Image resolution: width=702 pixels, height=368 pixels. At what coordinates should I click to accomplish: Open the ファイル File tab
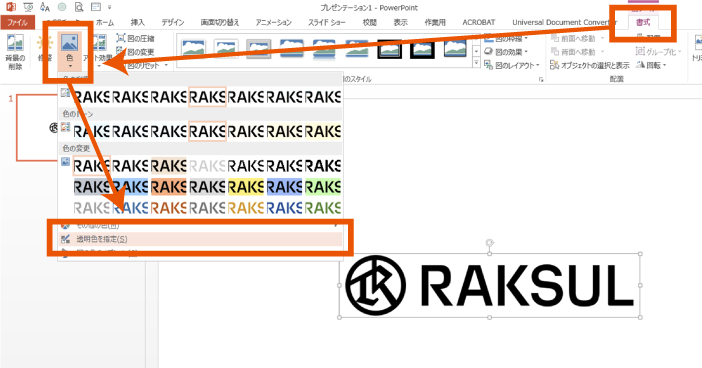pyautogui.click(x=17, y=22)
